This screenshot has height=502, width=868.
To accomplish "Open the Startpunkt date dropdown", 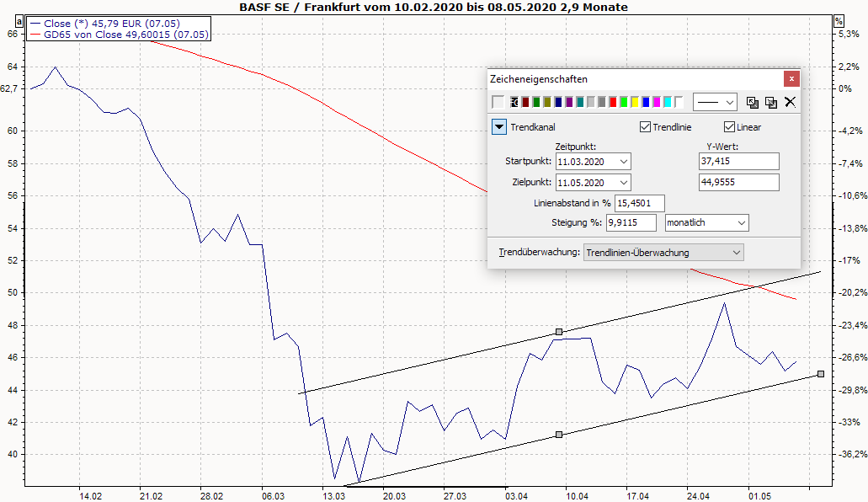I will click(623, 161).
